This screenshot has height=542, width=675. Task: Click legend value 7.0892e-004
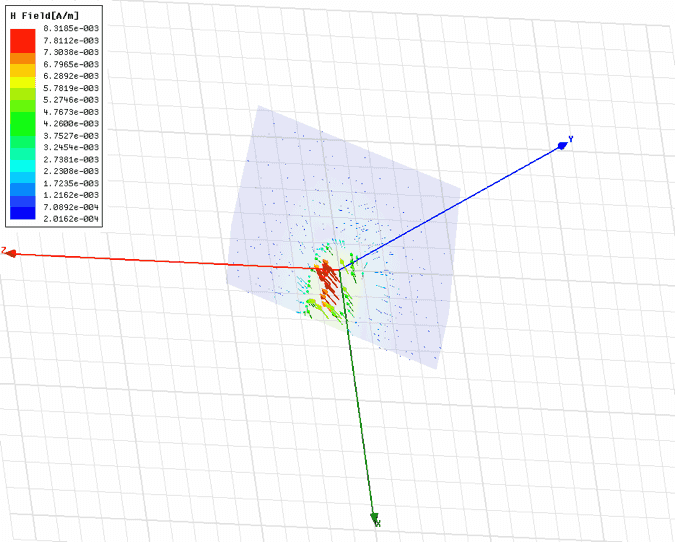71,207
